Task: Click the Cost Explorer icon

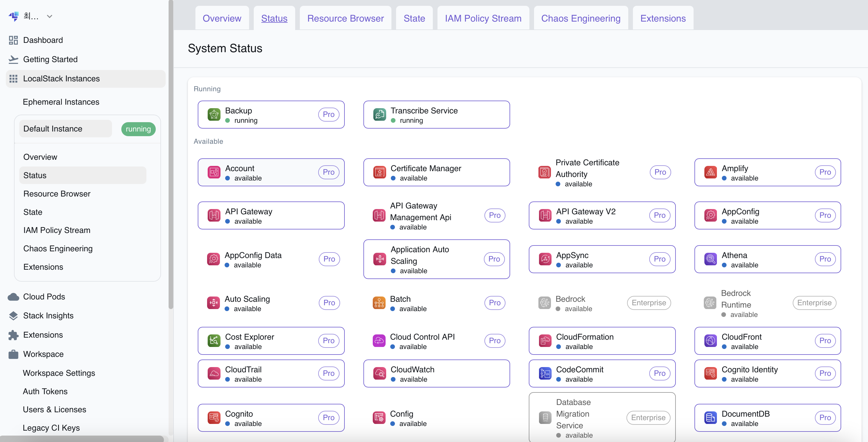Action: 214,341
